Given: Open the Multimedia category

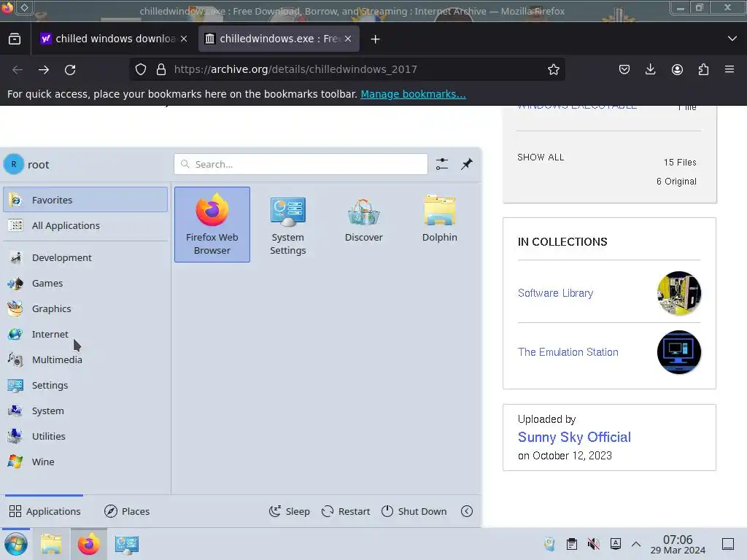Looking at the screenshot, I should tap(85, 359).
